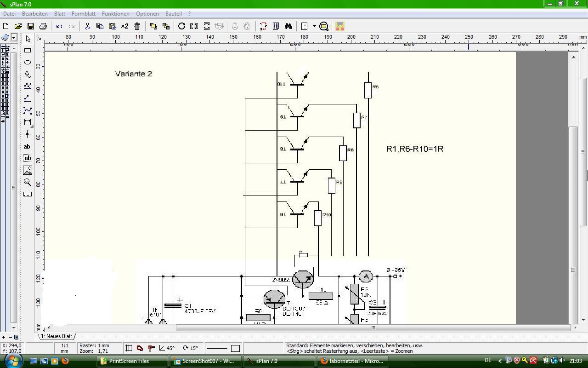
Task: Pick the dimension measurement tool
Action: tap(28, 122)
